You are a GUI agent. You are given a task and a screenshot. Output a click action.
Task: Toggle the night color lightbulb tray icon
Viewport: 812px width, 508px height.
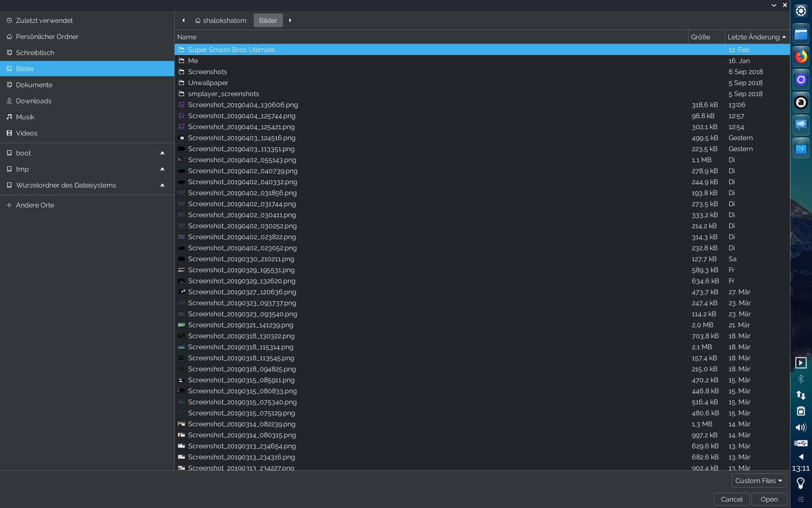pyautogui.click(x=801, y=483)
